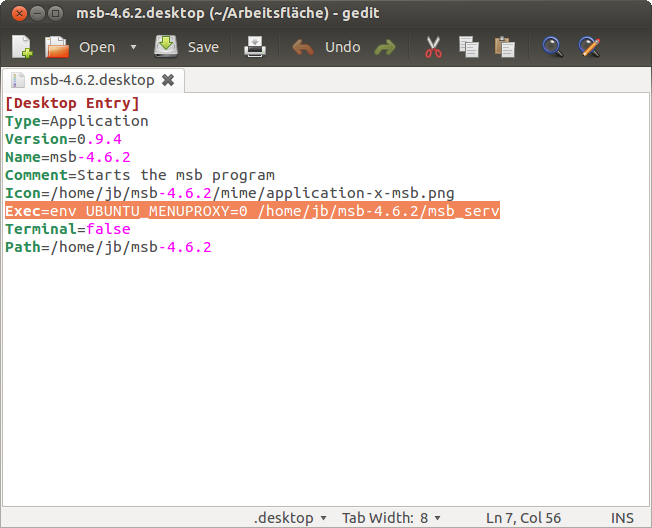Create a new document with the toolbar icon
The width and height of the screenshot is (652, 528).
[x=22, y=47]
